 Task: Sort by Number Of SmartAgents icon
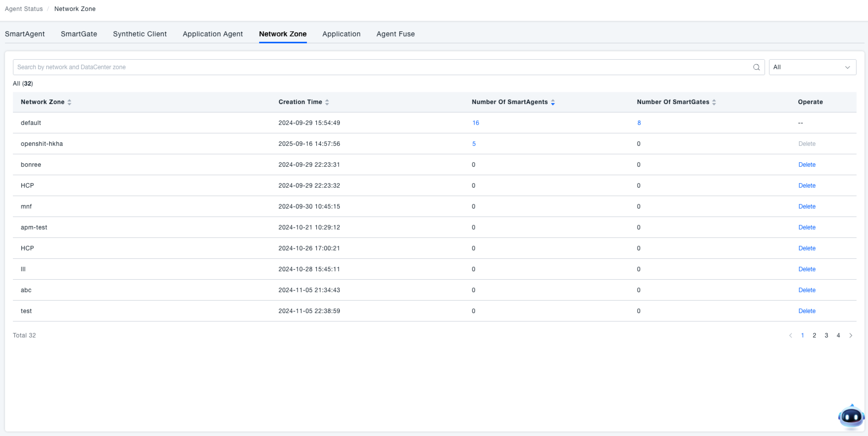pyautogui.click(x=553, y=102)
